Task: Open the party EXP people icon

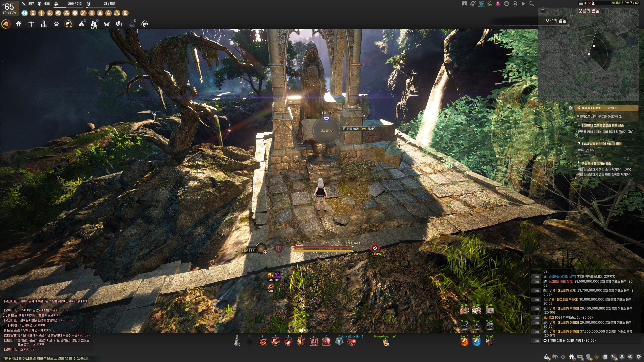Action: (x=94, y=24)
